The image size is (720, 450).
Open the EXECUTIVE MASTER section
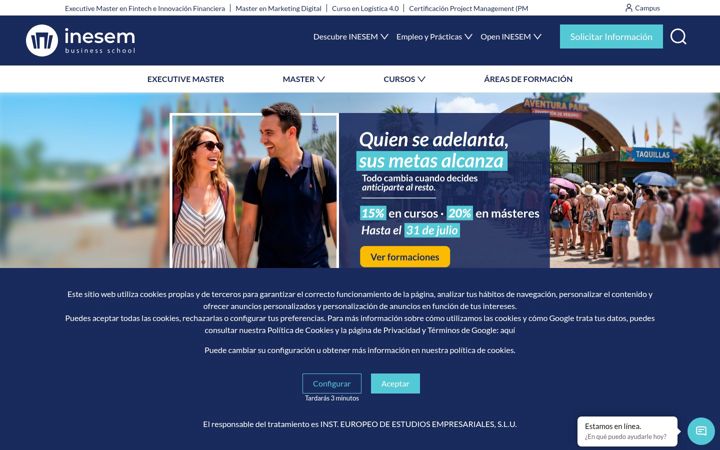186,79
